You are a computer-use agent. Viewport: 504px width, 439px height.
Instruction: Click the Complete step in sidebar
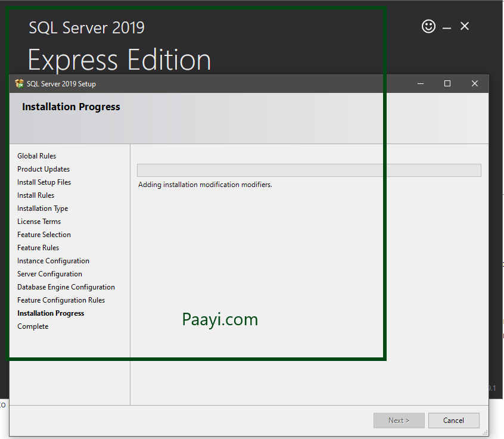33,326
